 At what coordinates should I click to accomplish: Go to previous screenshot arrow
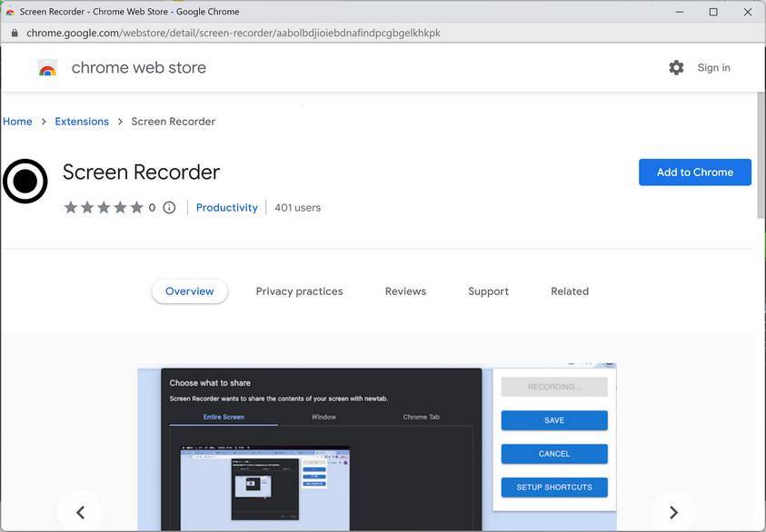[x=81, y=512]
